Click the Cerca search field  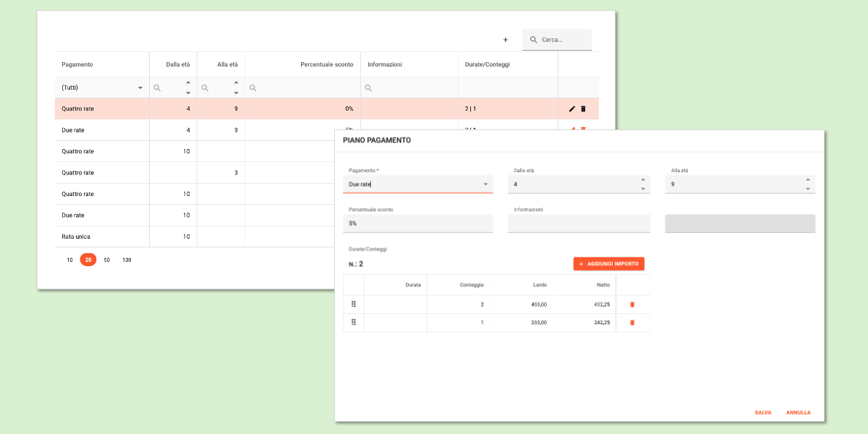(564, 40)
